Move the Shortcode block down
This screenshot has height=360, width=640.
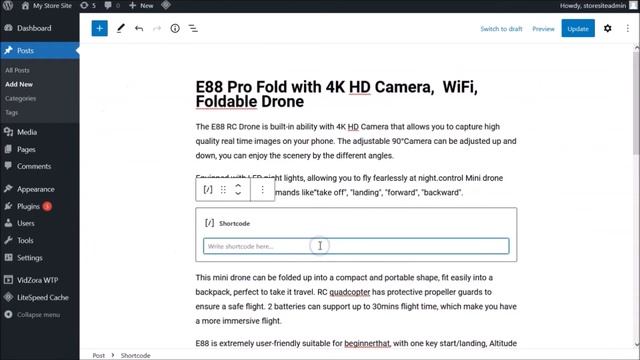click(x=238, y=194)
